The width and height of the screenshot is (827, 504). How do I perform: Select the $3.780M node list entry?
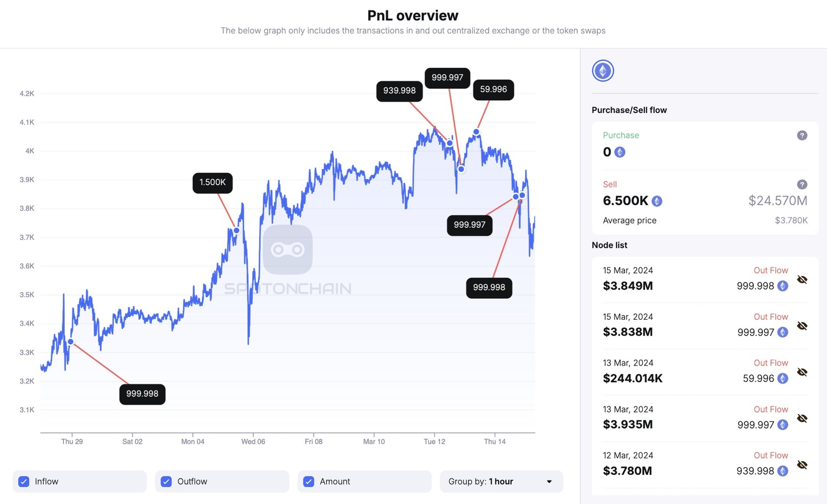point(628,471)
